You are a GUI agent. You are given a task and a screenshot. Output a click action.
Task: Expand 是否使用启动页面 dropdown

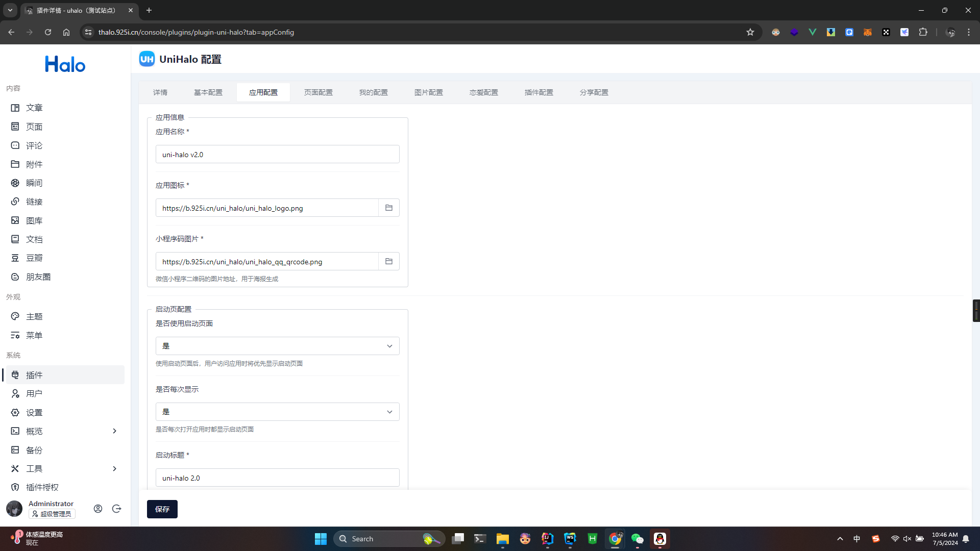(277, 345)
